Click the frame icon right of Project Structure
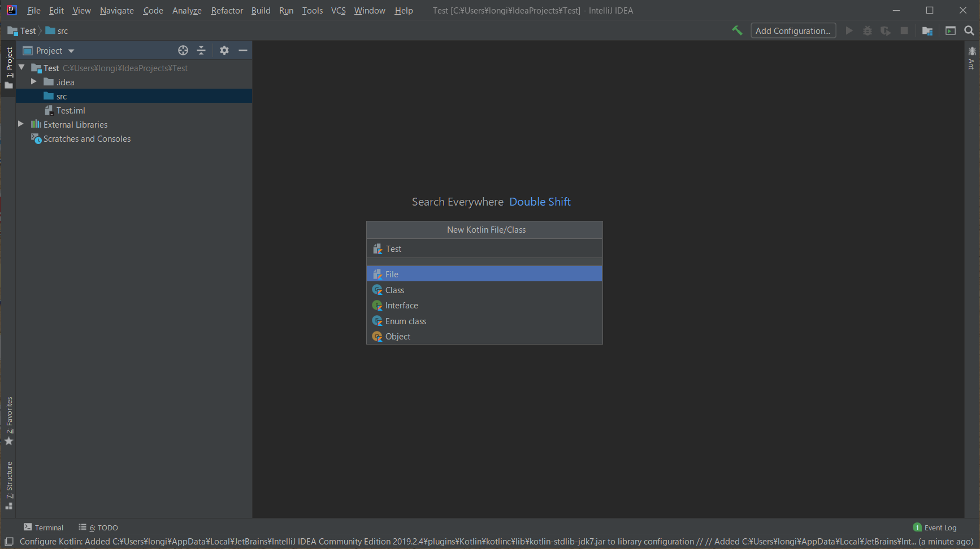Viewport: 980px width, 549px height. click(951, 30)
